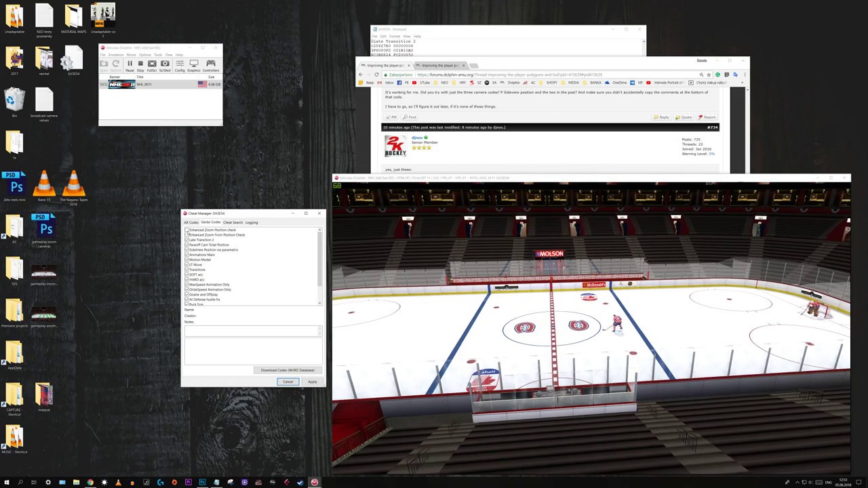
Task: Open MATERIAL MAPS folder on desktop
Action: (73, 19)
